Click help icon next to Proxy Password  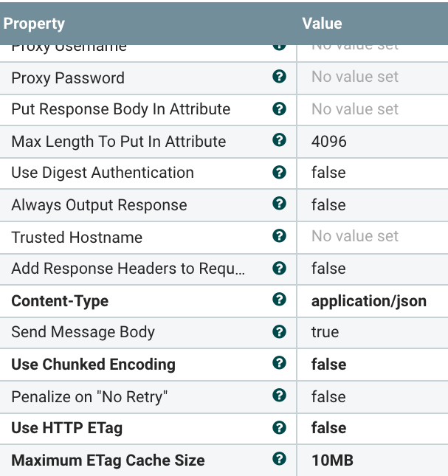pos(279,77)
